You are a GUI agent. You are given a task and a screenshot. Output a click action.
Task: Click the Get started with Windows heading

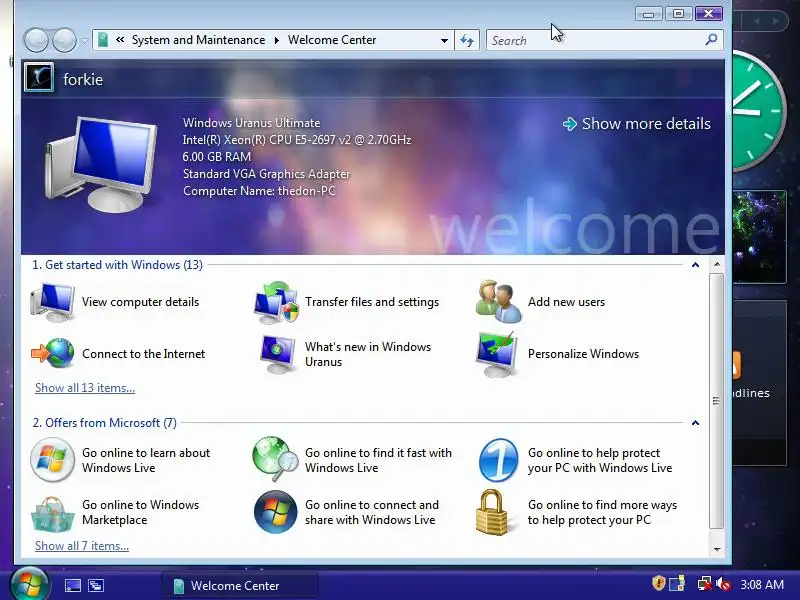117,265
